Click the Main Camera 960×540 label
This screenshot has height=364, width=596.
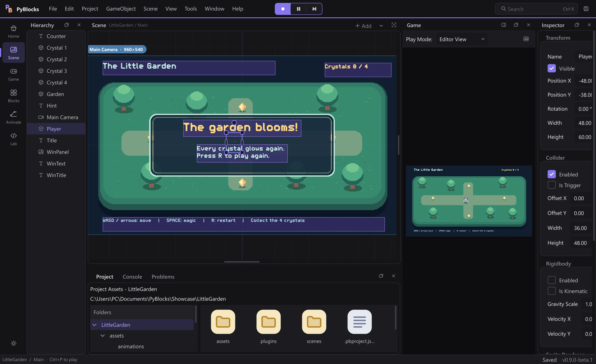117,49
